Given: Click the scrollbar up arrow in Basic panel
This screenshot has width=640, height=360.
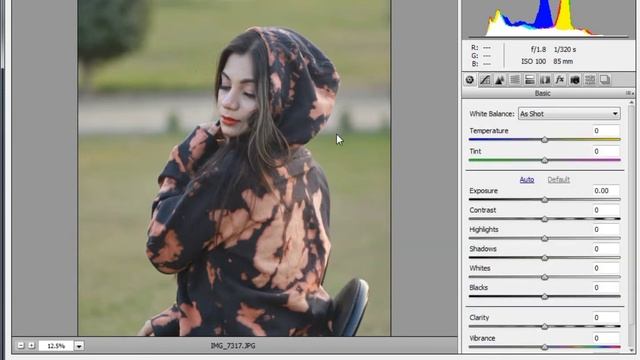Looking at the screenshot, I should click(x=631, y=102).
